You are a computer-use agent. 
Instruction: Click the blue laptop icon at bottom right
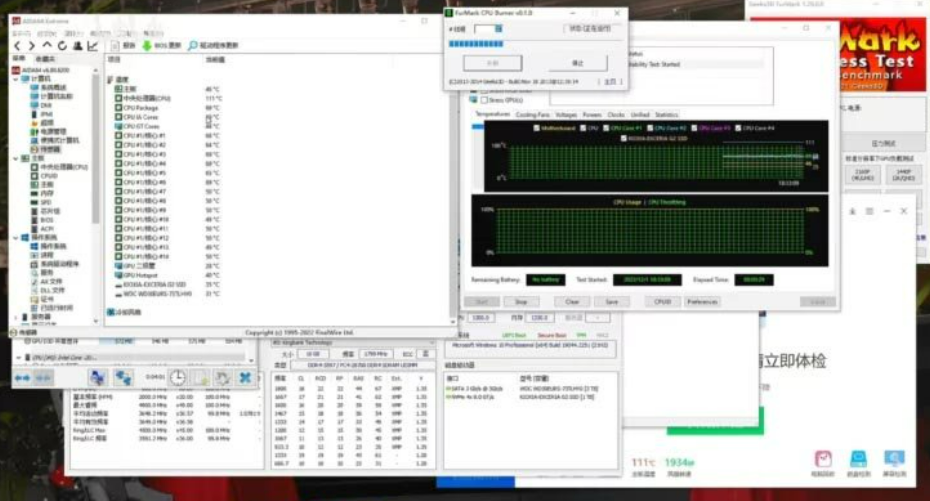[x=858, y=459]
